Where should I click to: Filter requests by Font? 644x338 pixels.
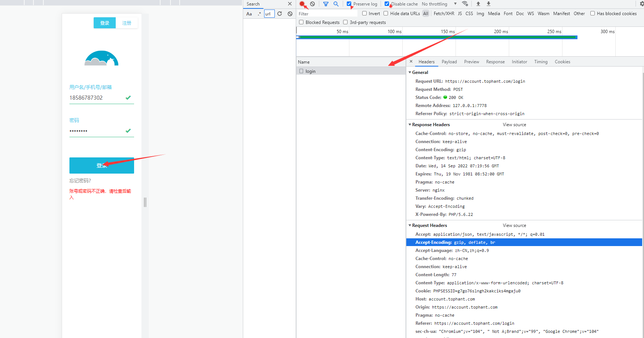[x=508, y=14]
